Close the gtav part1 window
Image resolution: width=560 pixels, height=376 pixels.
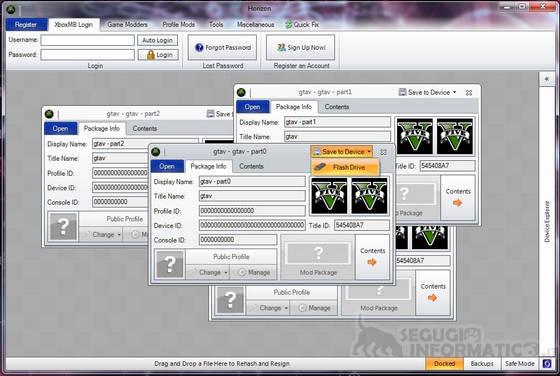pyautogui.click(x=469, y=93)
